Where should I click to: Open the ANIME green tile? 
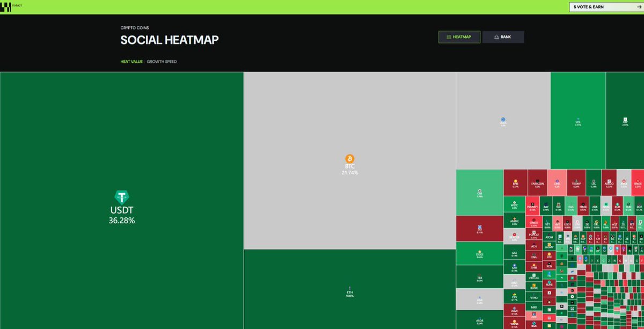pos(514,220)
